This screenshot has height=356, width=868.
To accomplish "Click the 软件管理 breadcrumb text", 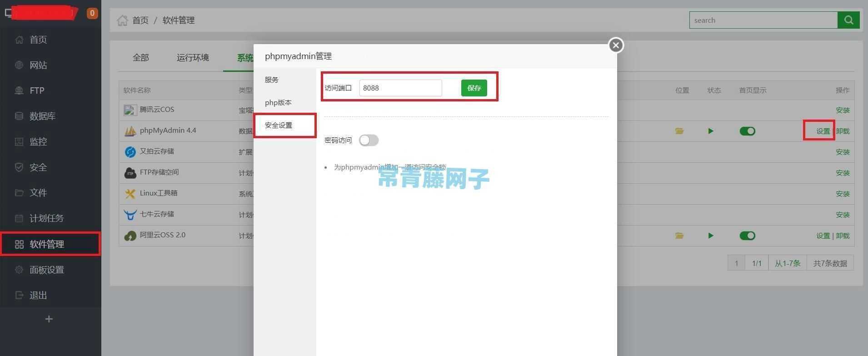I will 179,20.
